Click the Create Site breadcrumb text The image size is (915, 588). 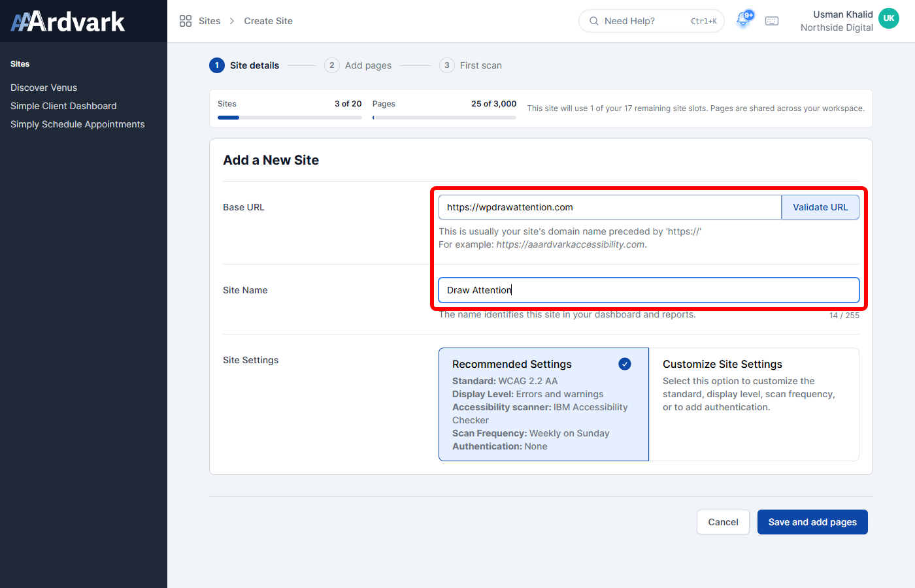[x=269, y=21]
